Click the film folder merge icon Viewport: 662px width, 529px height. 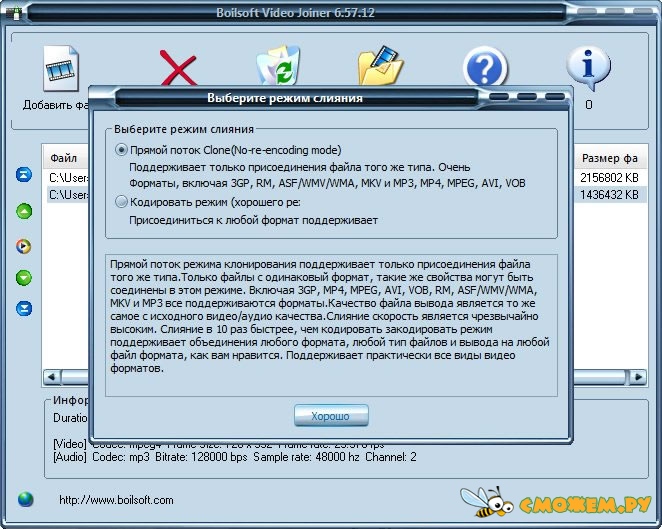[380, 65]
